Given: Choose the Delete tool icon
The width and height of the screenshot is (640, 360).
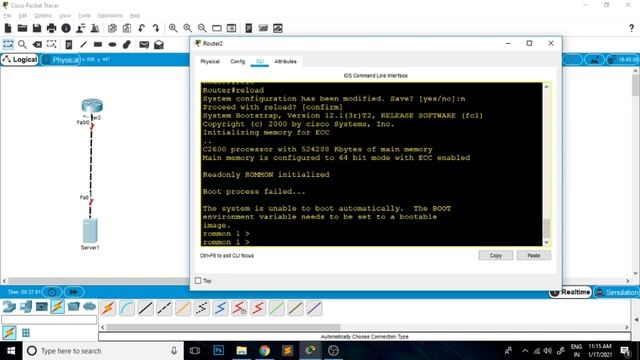Looking at the screenshot, I should coord(37,44).
